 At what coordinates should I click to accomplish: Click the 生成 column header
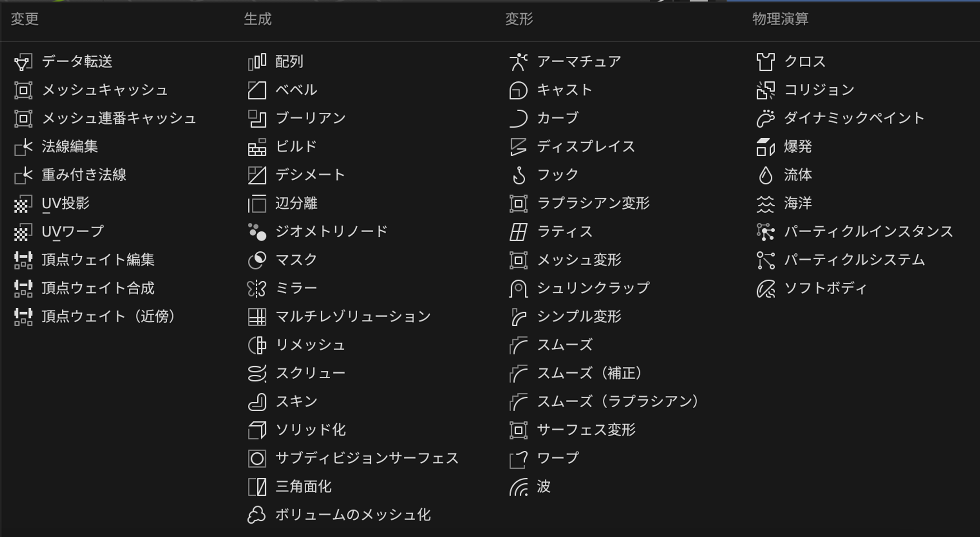(258, 19)
